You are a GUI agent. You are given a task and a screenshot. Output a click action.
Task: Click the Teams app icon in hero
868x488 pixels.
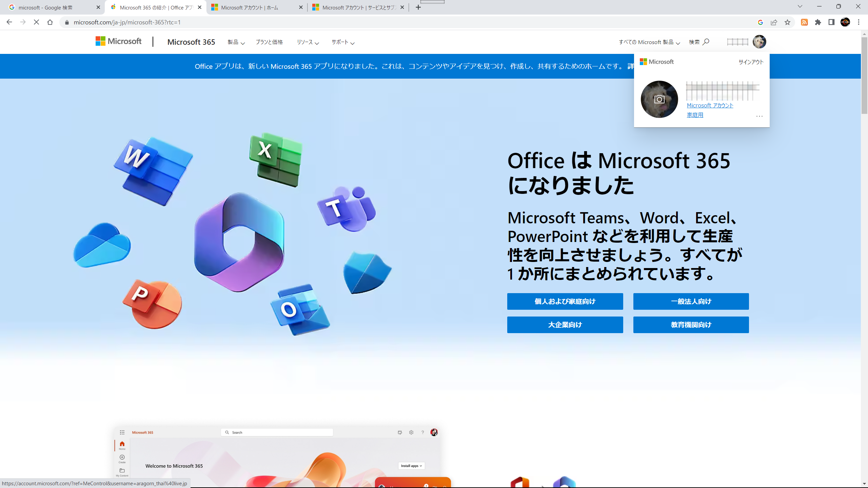pos(347,208)
